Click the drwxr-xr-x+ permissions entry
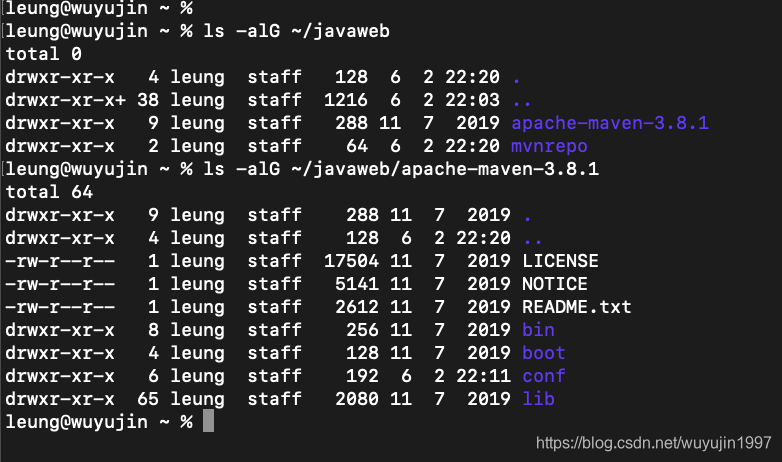This screenshot has height=462, width=782. click(65, 100)
